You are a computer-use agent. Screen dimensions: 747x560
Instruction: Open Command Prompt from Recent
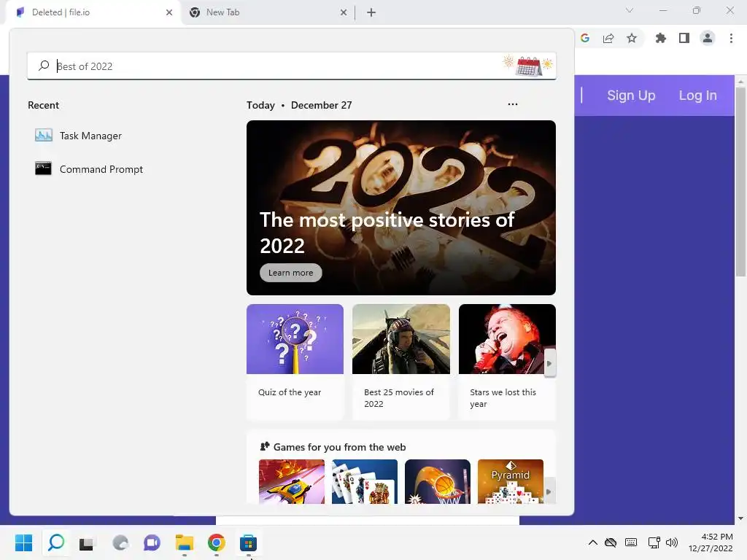point(89,169)
